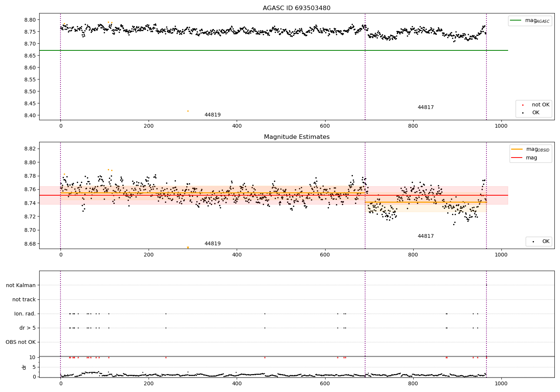The width and height of the screenshot is (560, 392).
Task: Click the 'Magnitude Estimates' subplot title
Action: click(x=296, y=137)
